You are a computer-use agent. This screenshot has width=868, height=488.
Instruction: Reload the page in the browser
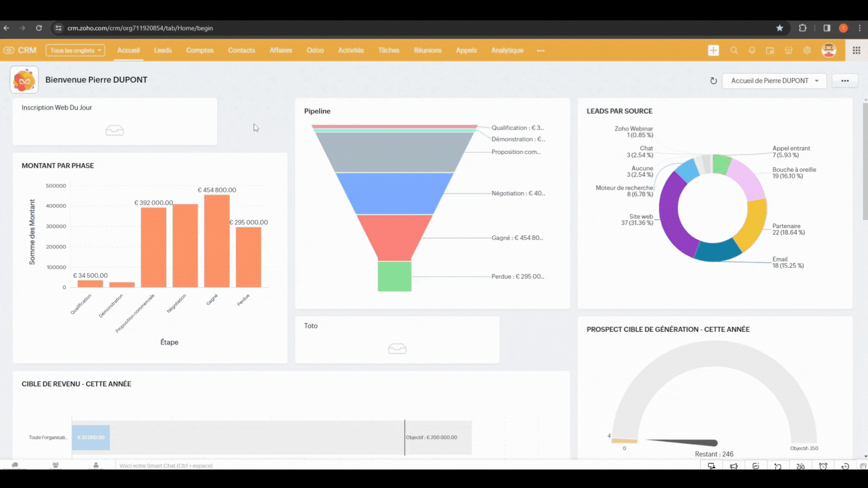[x=39, y=28]
